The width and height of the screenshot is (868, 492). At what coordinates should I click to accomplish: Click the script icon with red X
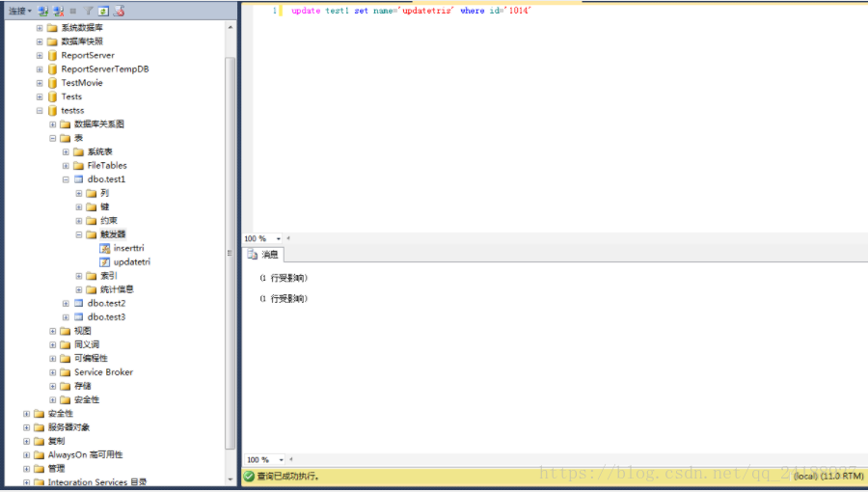point(119,11)
